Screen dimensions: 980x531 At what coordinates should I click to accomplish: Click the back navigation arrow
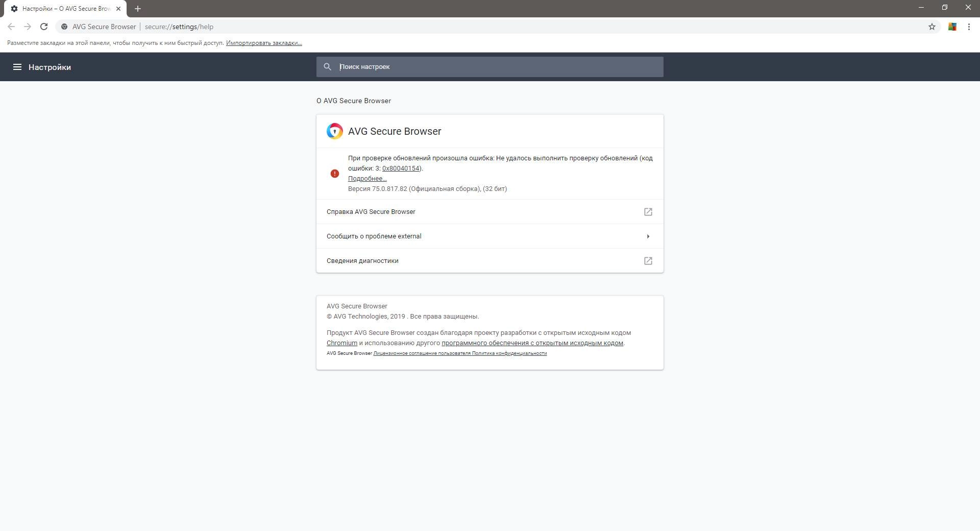(11, 27)
